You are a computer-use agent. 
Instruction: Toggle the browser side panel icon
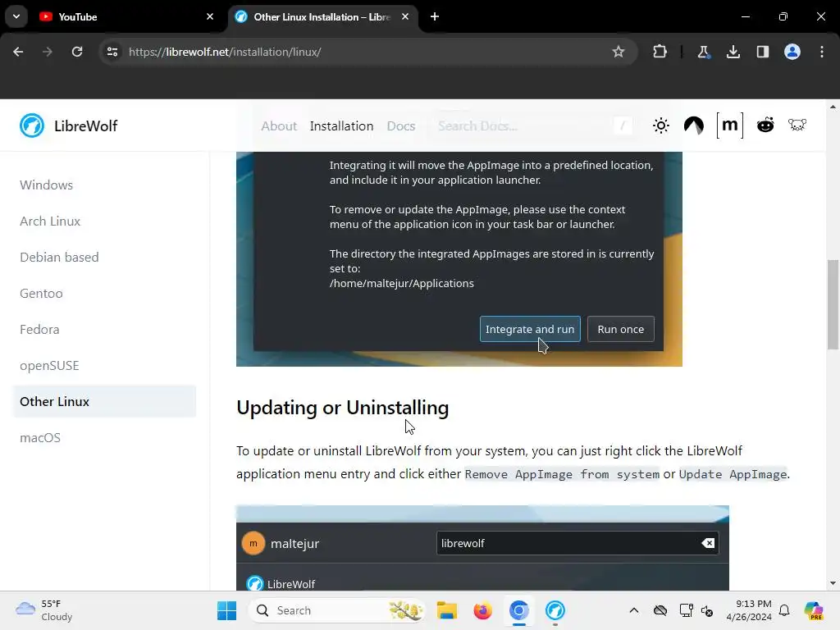tap(762, 52)
